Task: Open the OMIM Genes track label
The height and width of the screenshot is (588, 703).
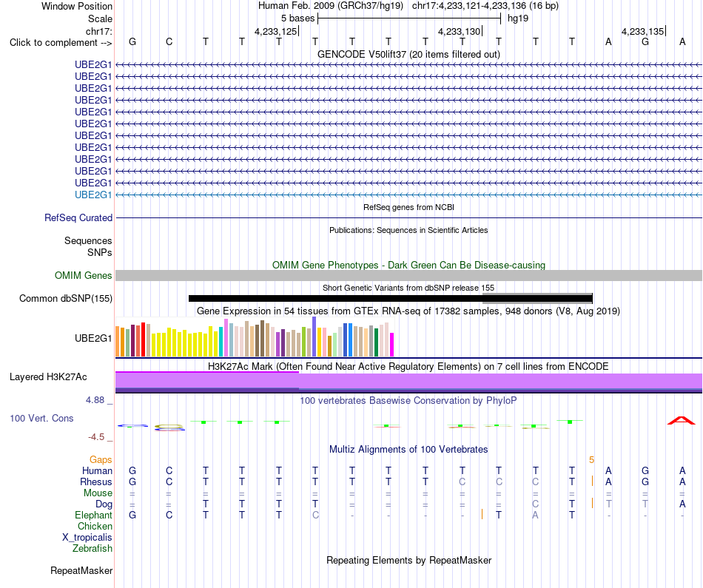Action: point(83,276)
